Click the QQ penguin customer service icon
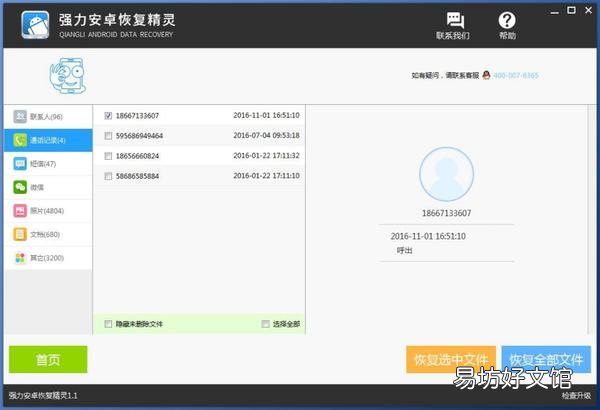Viewport: 600px width, 410px height. [x=486, y=75]
